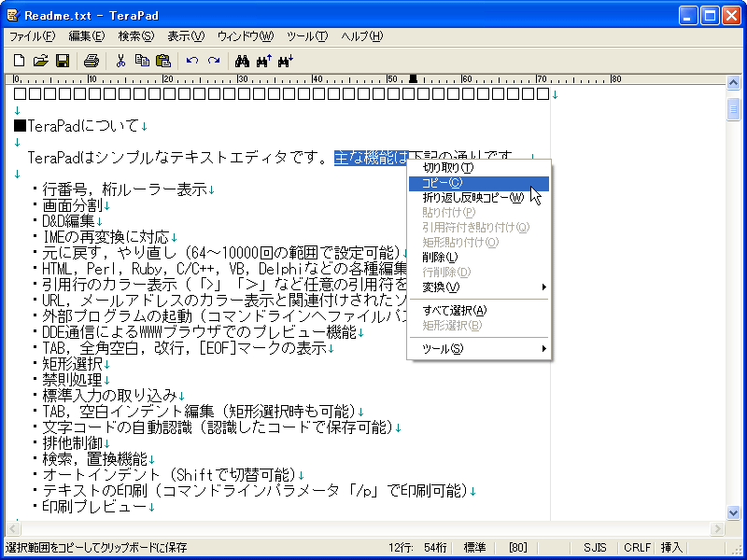This screenshot has height=560, width=747.
Task: Open the 検索(S) menu
Action: coord(136,36)
